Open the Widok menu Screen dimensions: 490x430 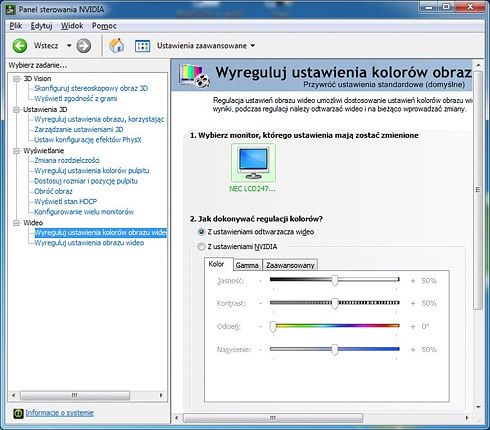[72, 26]
